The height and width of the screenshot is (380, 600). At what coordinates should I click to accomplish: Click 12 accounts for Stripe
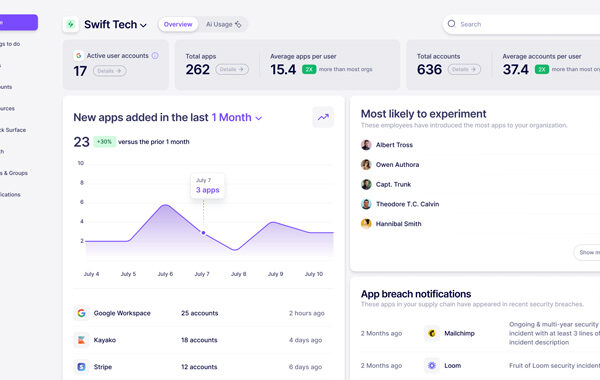(199, 367)
